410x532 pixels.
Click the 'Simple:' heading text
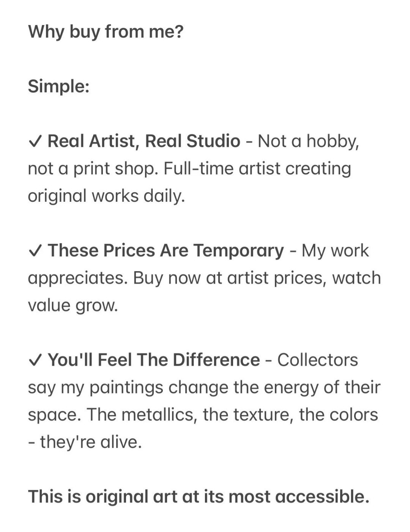[59, 86]
